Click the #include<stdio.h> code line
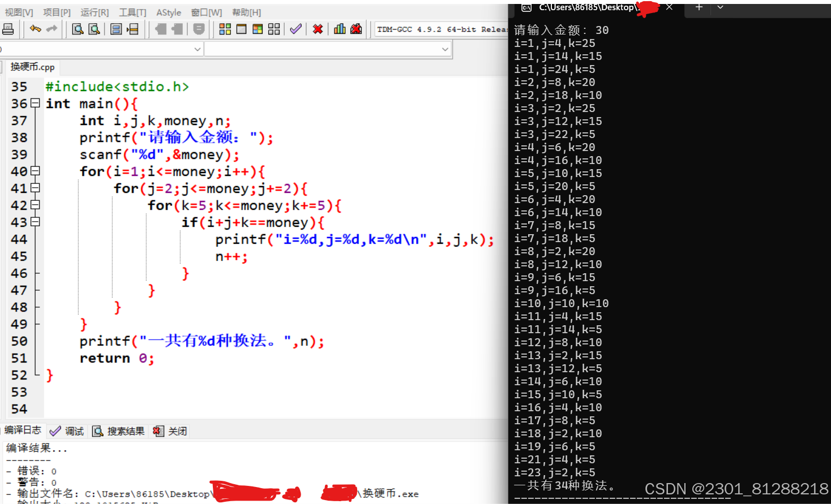Screen dimensions: 831x504 point(117,87)
